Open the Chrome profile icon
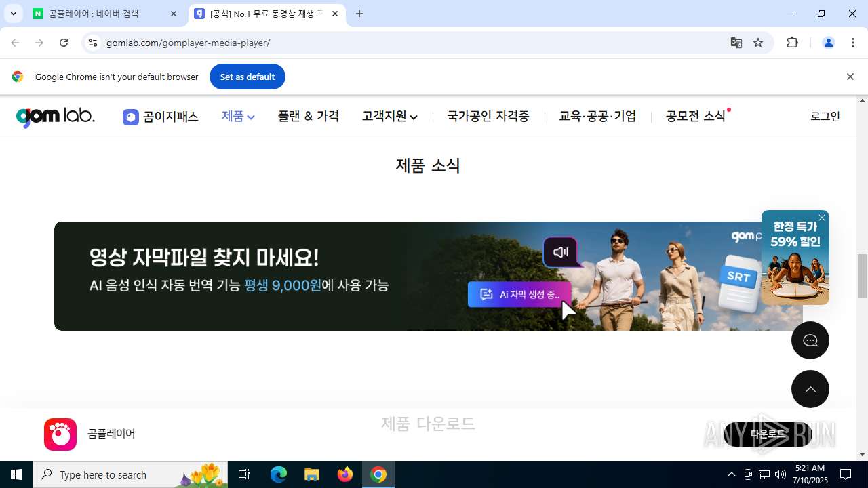The image size is (868, 488). (829, 43)
